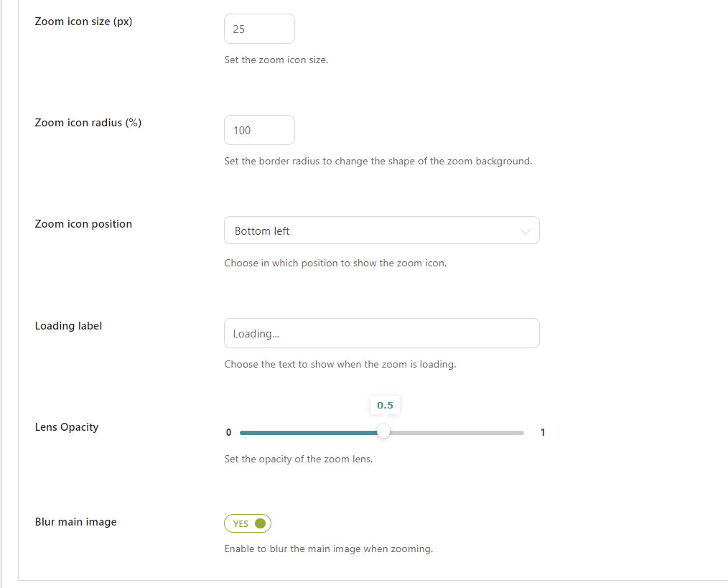Screen dimensions: 728x588
Task: Click the "Set the zoom icon size." description
Action: [276, 60]
